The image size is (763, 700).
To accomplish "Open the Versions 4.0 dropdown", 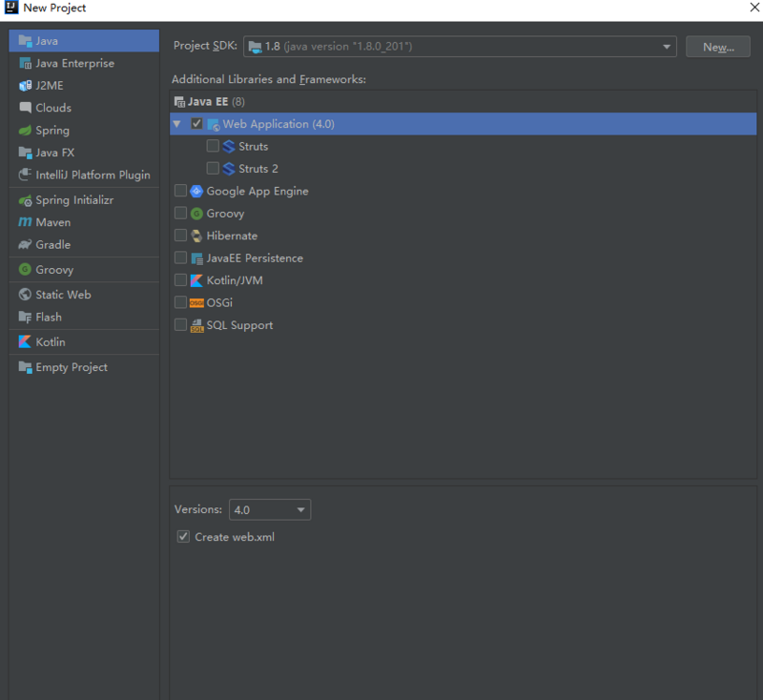I will pyautogui.click(x=270, y=510).
